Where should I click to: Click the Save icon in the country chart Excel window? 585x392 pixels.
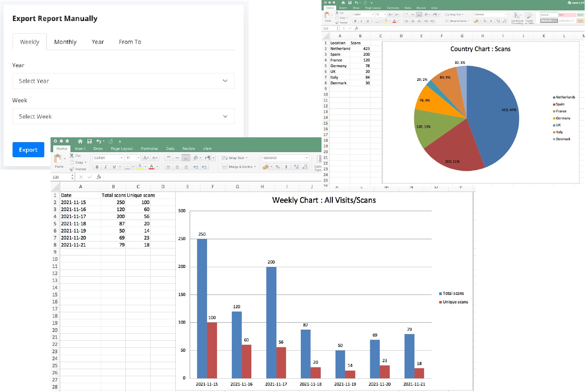click(350, 3)
